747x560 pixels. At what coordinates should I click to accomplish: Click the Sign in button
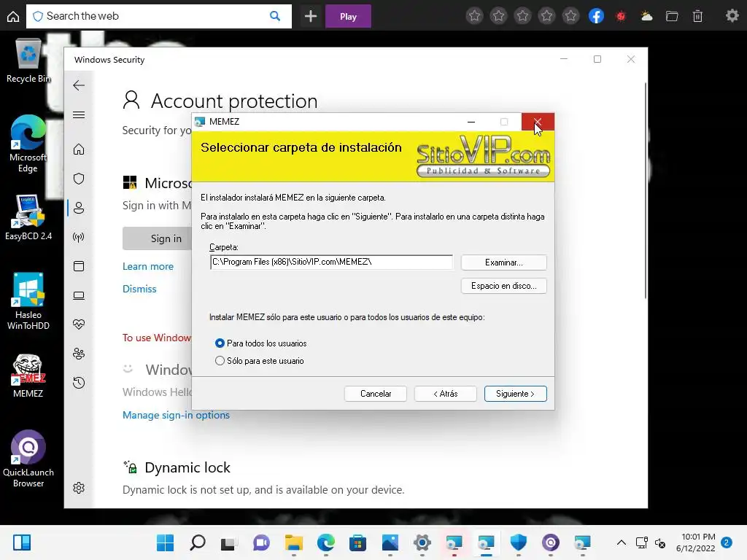pyautogui.click(x=158, y=238)
